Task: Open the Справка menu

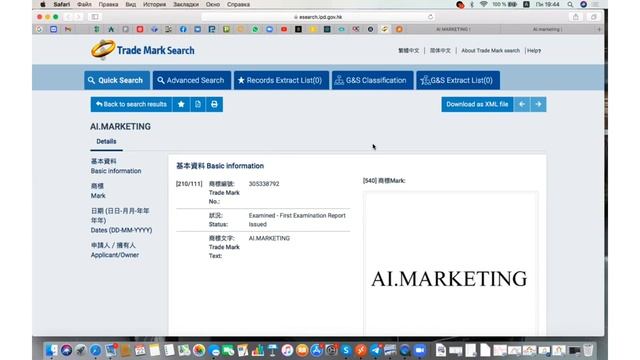Action: pyautogui.click(x=238, y=4)
